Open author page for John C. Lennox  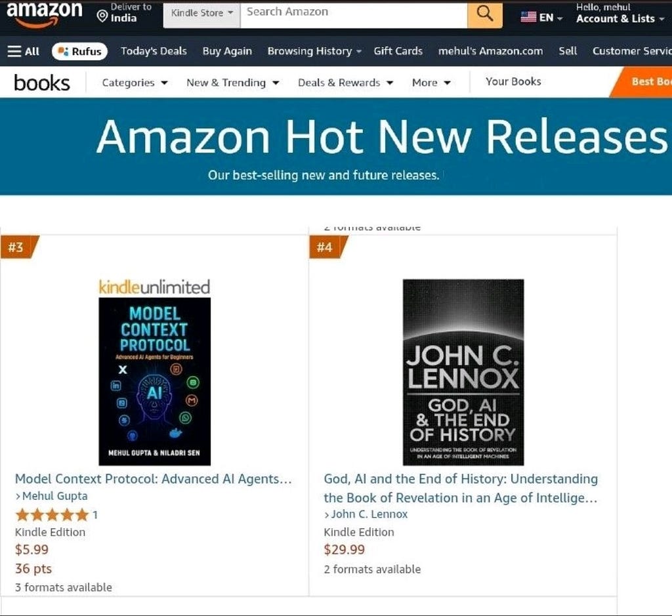point(369,514)
